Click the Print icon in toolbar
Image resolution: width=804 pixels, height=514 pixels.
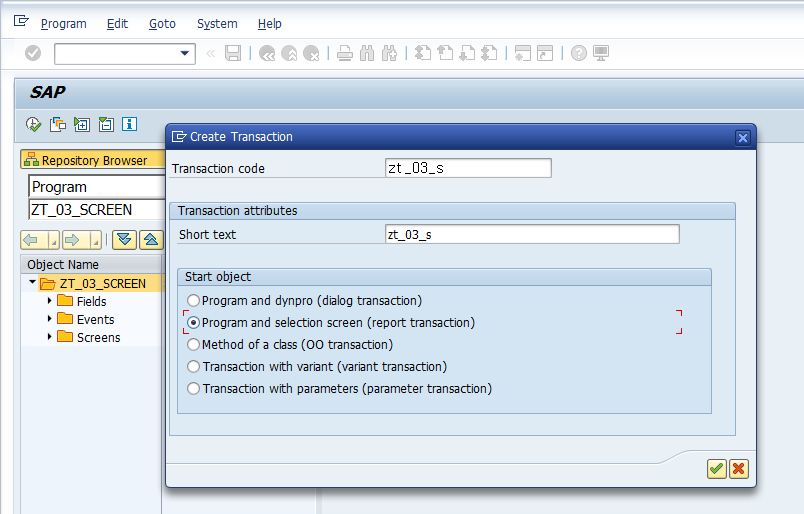pyautogui.click(x=345, y=53)
